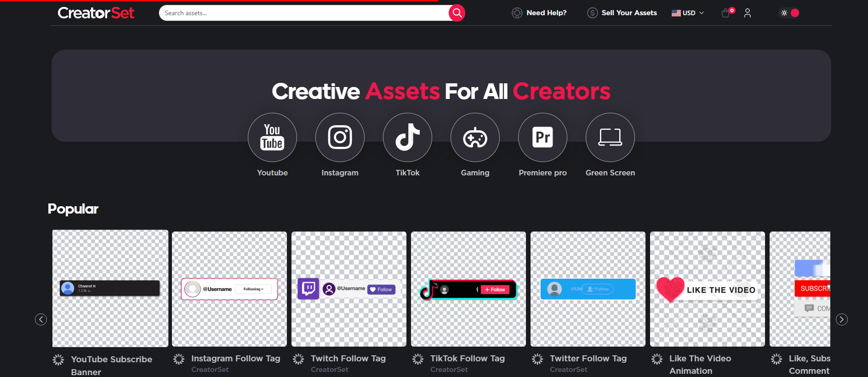The height and width of the screenshot is (377, 868).
Task: Click the Instagram category label
Action: (x=340, y=173)
